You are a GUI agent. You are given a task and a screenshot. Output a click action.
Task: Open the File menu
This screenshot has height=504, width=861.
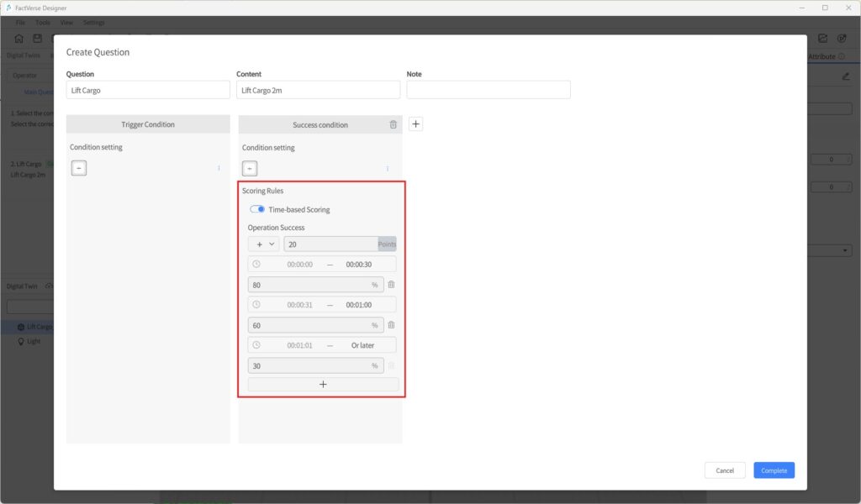coord(20,22)
